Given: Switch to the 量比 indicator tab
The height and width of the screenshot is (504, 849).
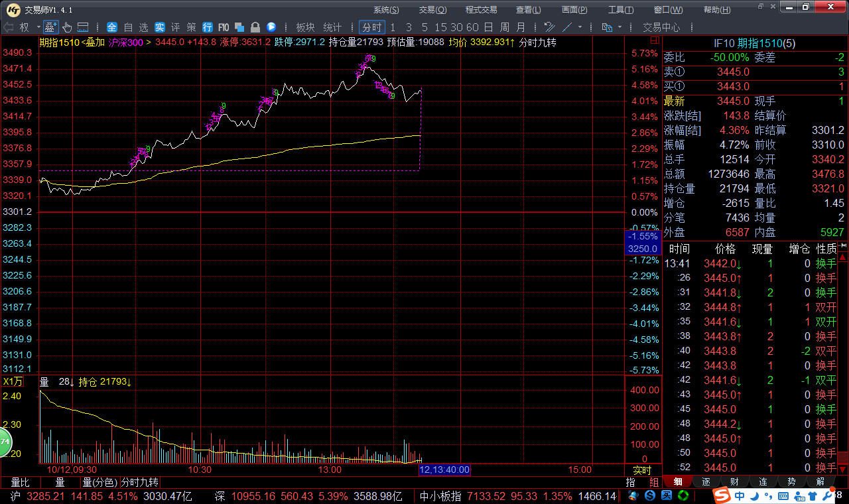Looking at the screenshot, I should (20, 482).
